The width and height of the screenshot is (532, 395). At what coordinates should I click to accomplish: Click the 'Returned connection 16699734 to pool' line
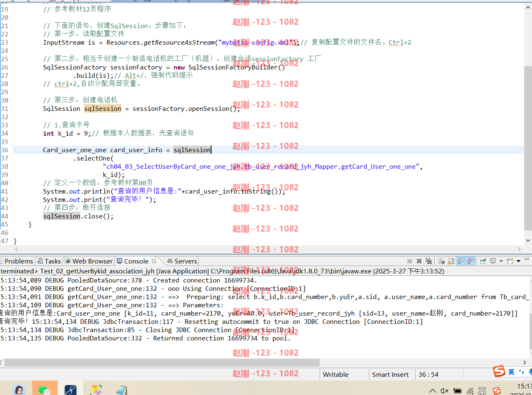(x=145, y=338)
